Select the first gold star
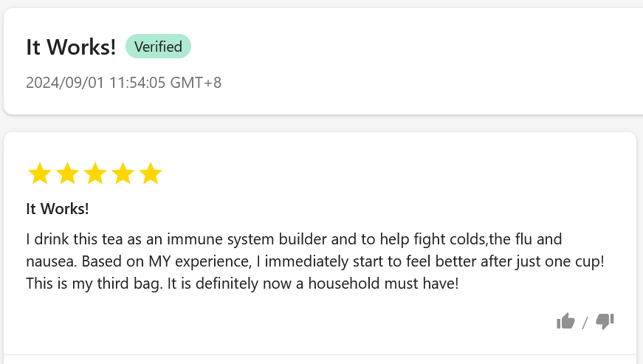This screenshot has height=364, width=643. coord(39,174)
